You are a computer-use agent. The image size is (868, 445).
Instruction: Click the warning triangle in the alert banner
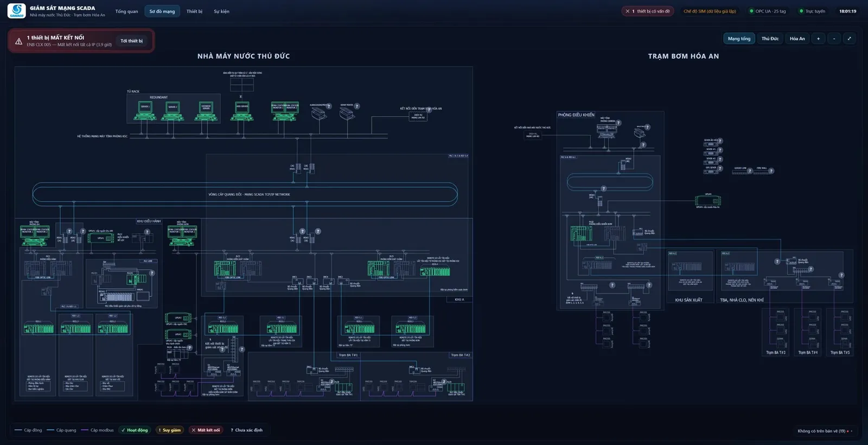click(x=18, y=41)
